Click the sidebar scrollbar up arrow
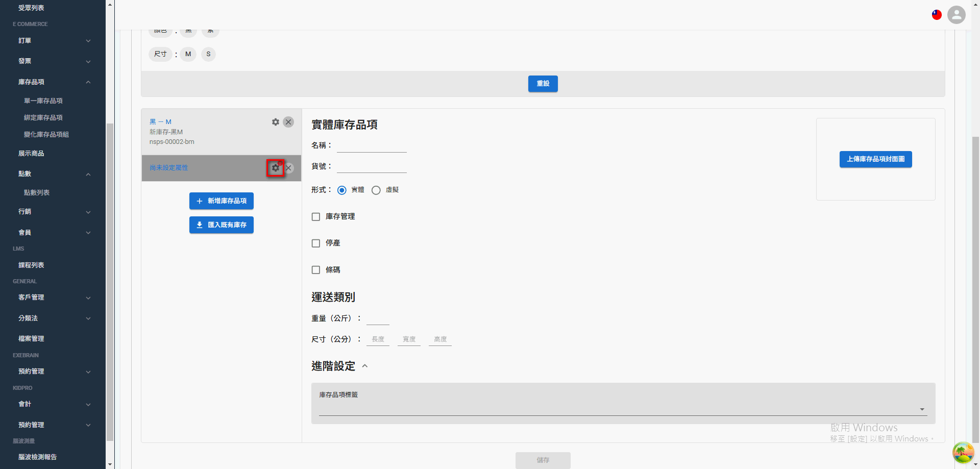 (x=110, y=4)
